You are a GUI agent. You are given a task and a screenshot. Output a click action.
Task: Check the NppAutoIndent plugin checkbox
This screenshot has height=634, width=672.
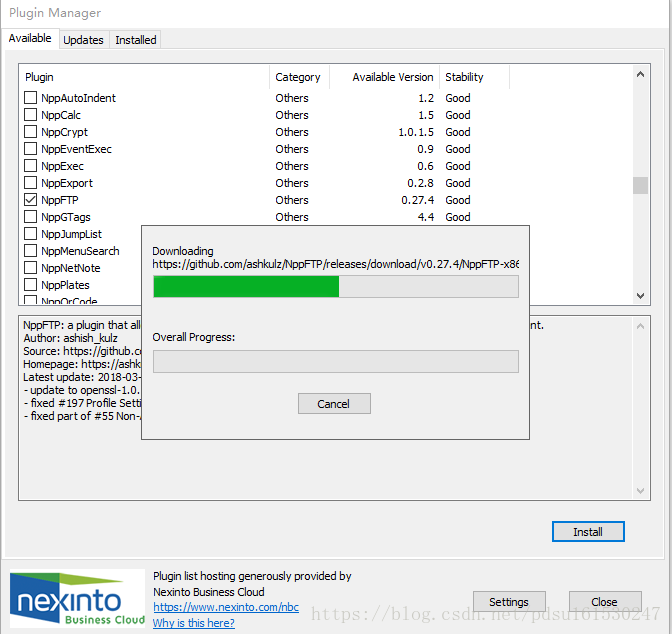30,98
